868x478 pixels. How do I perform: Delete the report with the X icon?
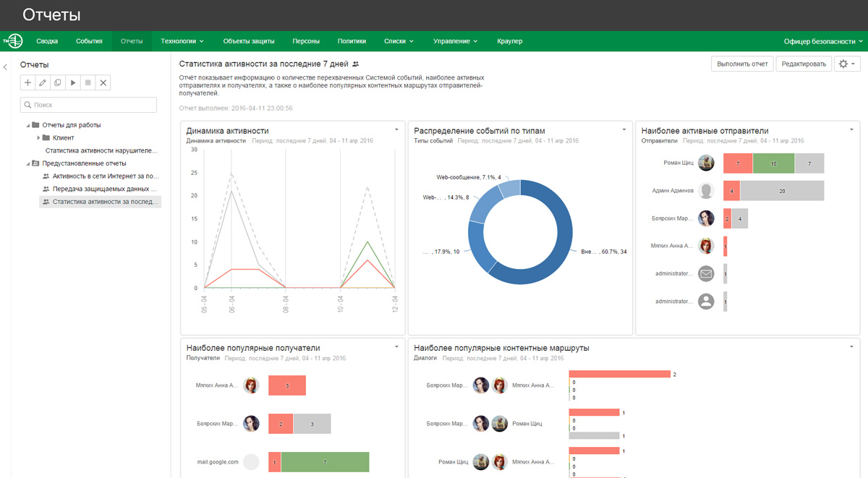tap(103, 83)
